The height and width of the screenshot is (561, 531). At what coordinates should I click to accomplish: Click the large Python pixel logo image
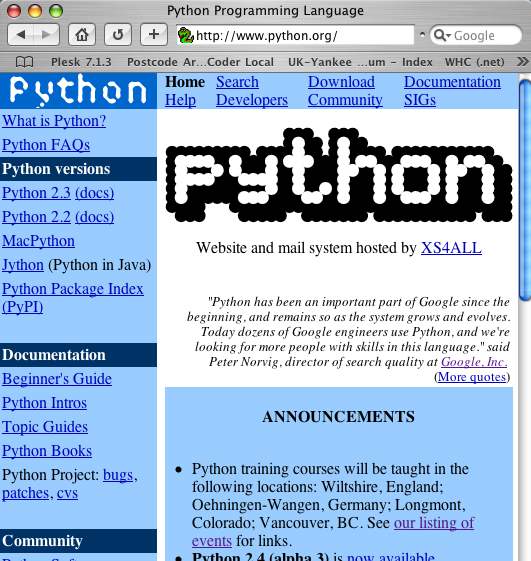339,175
